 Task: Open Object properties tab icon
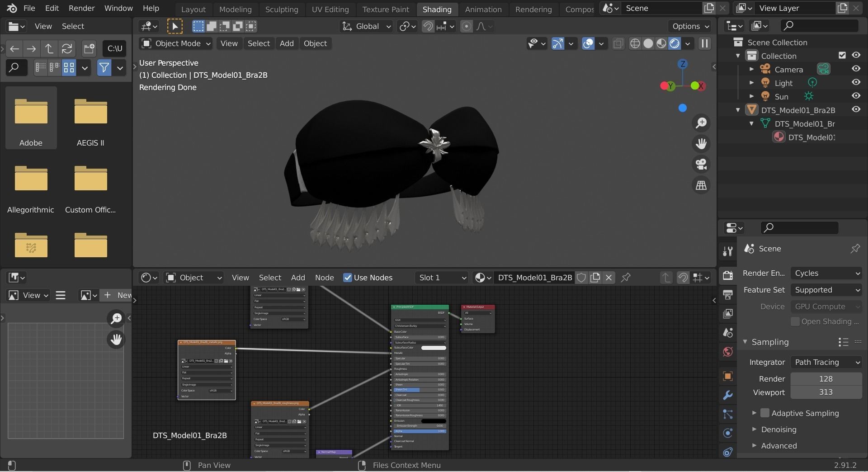tap(727, 376)
